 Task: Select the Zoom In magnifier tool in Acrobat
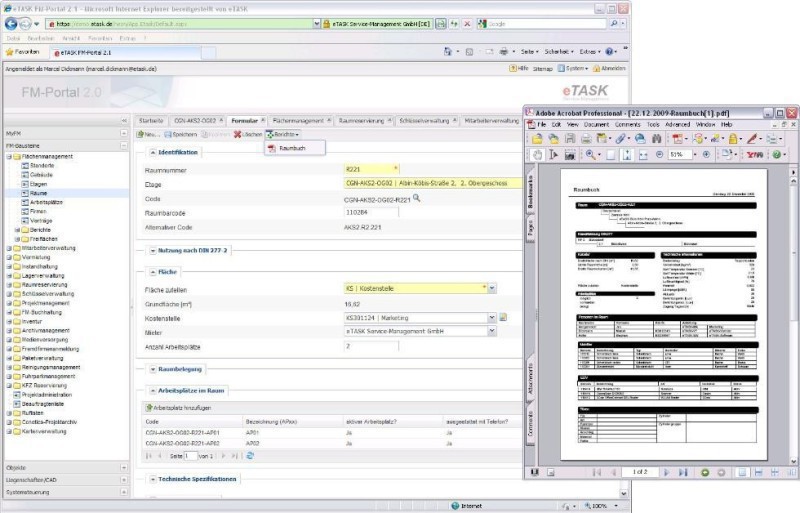(x=590, y=155)
